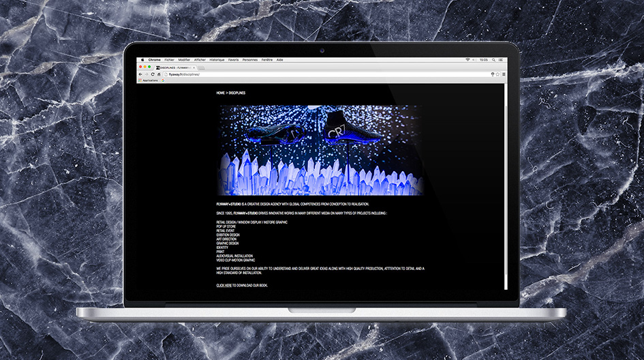Click the CLICK HERE download link

pos(224,285)
